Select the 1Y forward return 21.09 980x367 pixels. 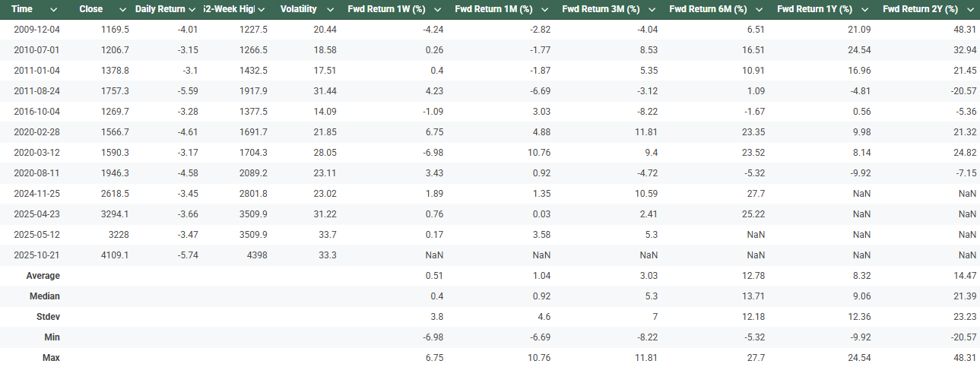pyautogui.click(x=860, y=30)
